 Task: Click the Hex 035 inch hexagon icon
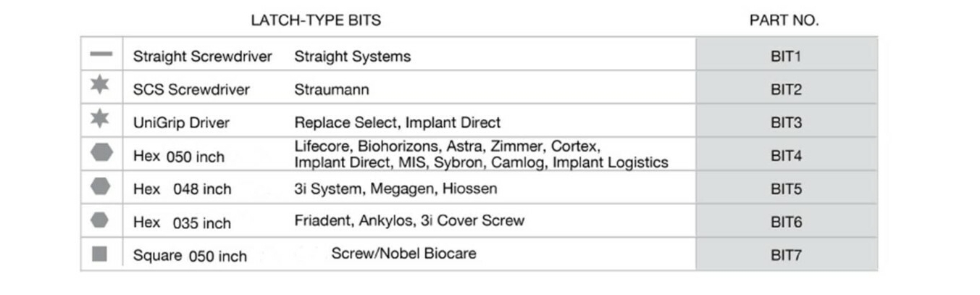click(x=100, y=219)
